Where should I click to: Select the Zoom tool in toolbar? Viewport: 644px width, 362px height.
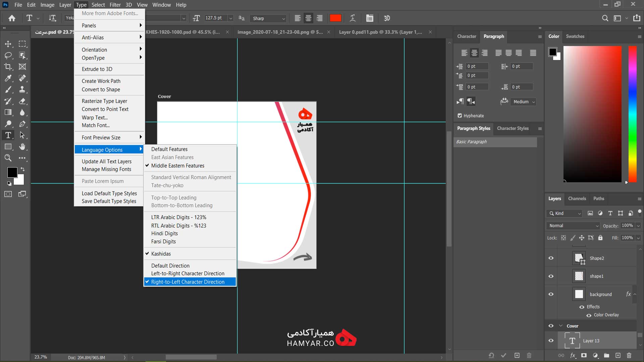(8, 158)
